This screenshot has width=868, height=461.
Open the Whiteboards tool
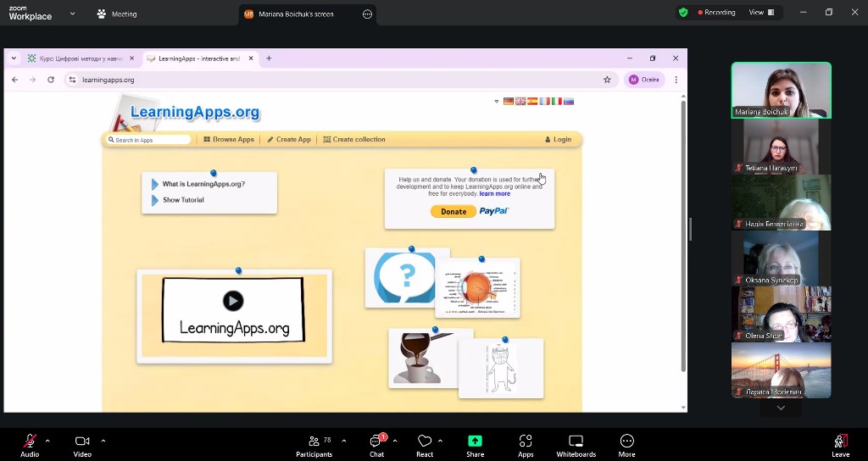576,442
